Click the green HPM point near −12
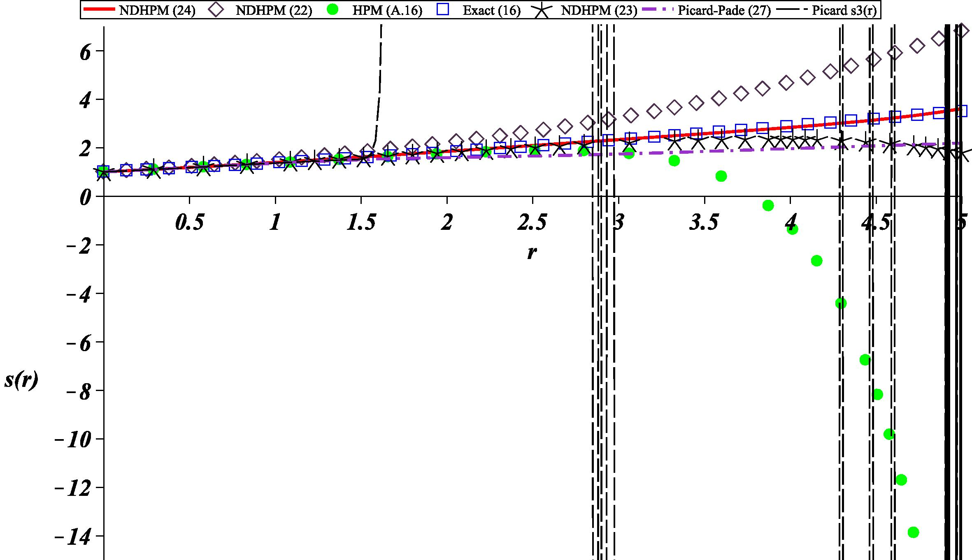The height and width of the screenshot is (560, 972). coord(901,479)
